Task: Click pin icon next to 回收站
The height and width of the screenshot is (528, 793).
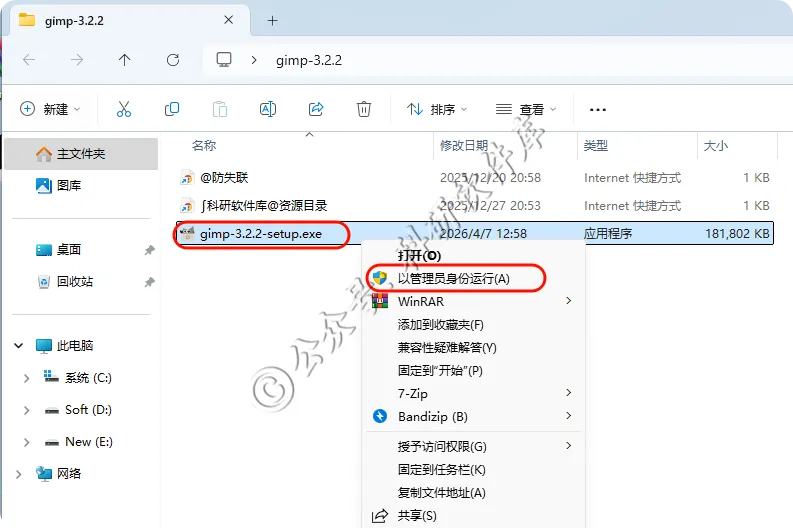Action: [x=150, y=282]
